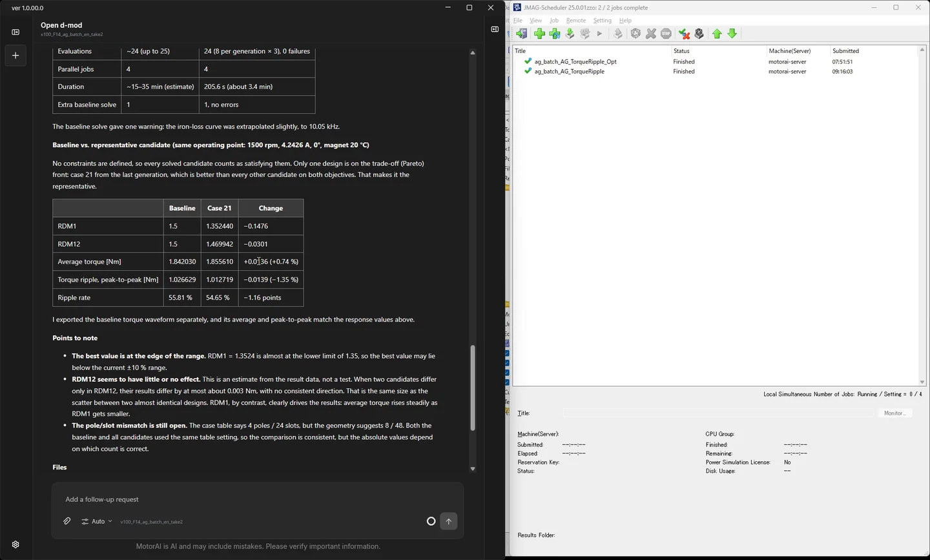Open the Help menu in JMAG-Scheduler
This screenshot has height=560, width=930.
tap(625, 21)
